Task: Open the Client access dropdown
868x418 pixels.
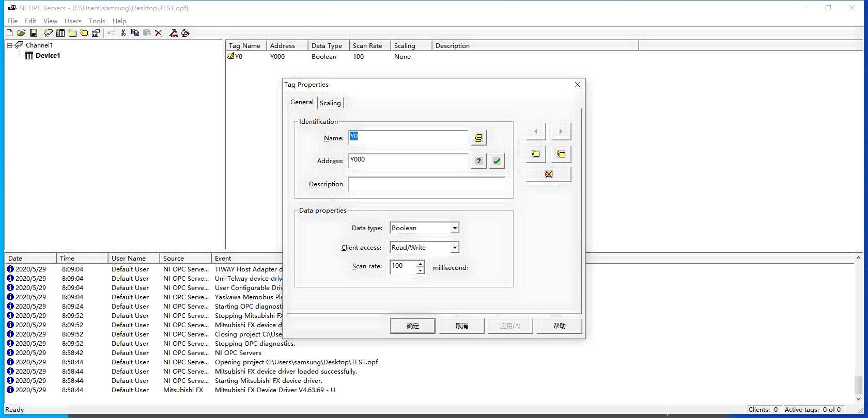Action: click(x=455, y=248)
